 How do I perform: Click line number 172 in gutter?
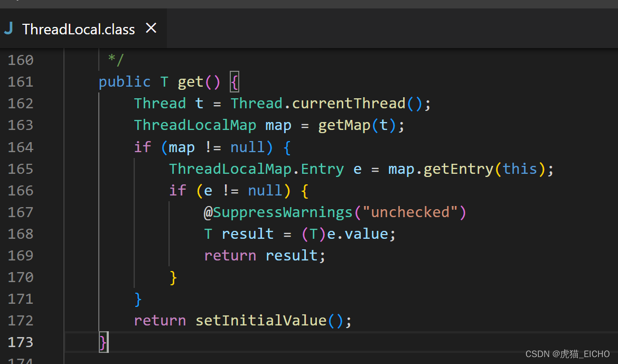click(21, 321)
